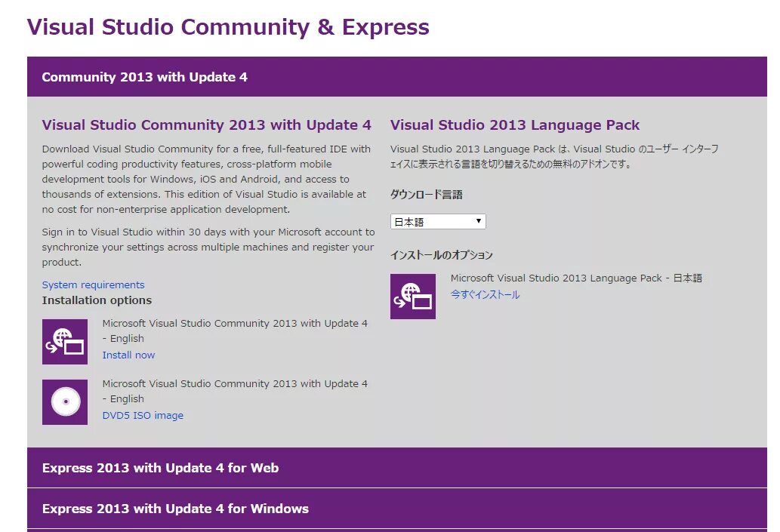Viewport: 780px width, 532px height.
Task: Click the Visual Studio 2013 Language Pack heading
Action: point(515,125)
